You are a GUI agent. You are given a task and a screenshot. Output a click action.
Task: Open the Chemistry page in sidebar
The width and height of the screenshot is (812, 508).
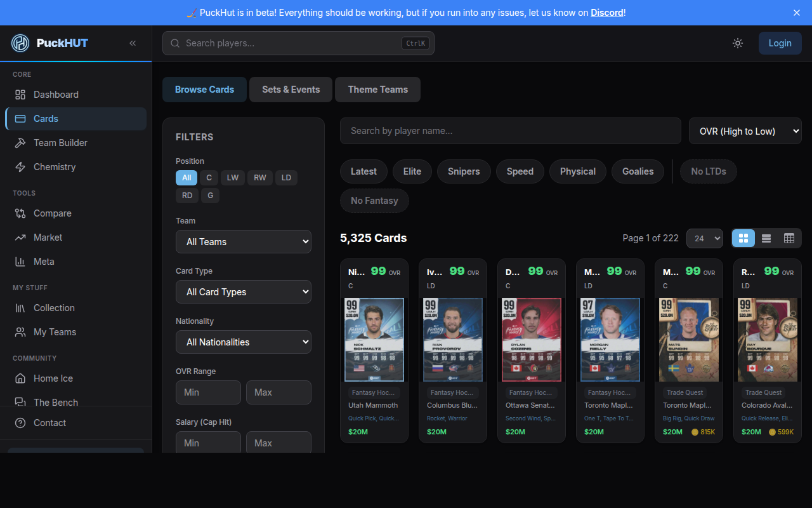click(55, 167)
